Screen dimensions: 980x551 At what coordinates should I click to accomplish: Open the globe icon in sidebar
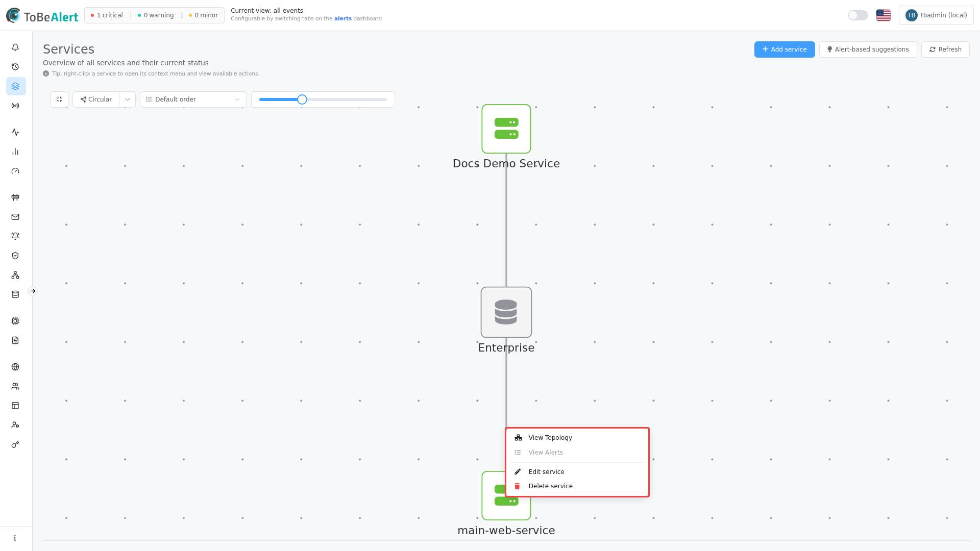click(x=15, y=367)
